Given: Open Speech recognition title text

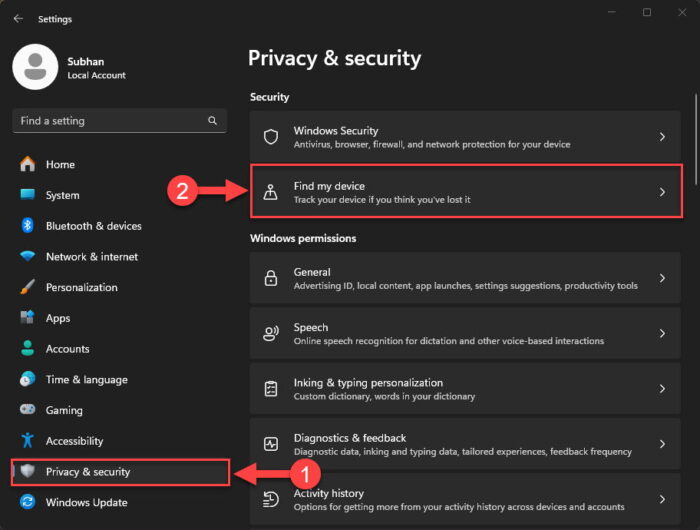Looking at the screenshot, I should point(311,327).
